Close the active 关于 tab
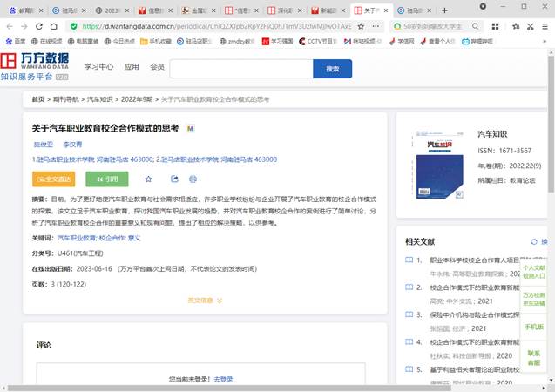Image resolution: width=555 pixels, height=392 pixels. point(386,10)
